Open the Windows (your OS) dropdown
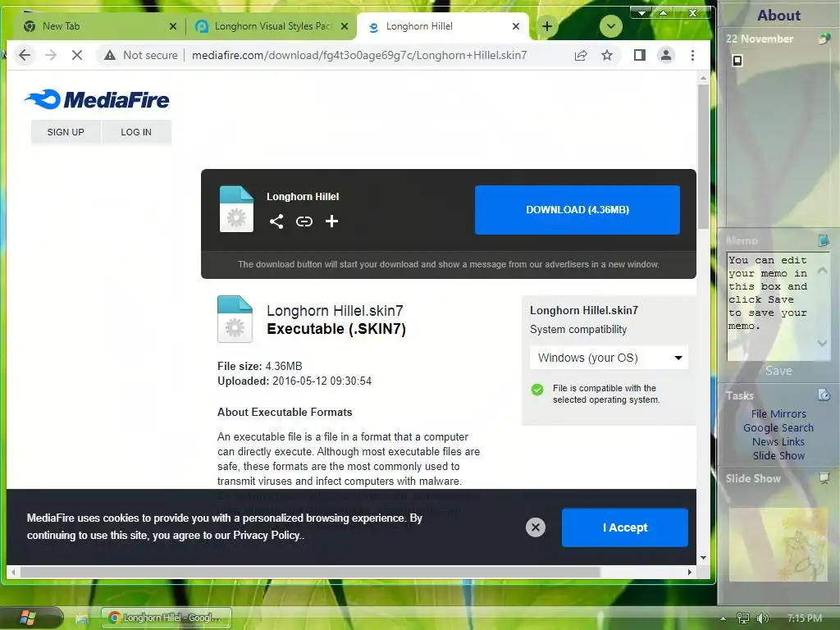 pyautogui.click(x=609, y=358)
